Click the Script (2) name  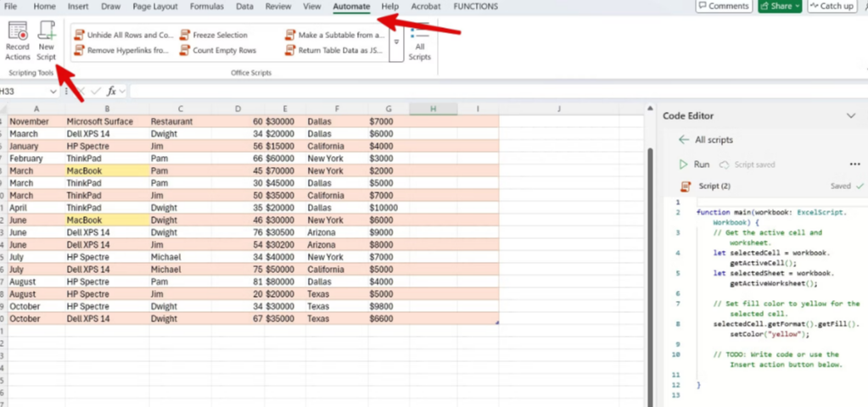(714, 186)
